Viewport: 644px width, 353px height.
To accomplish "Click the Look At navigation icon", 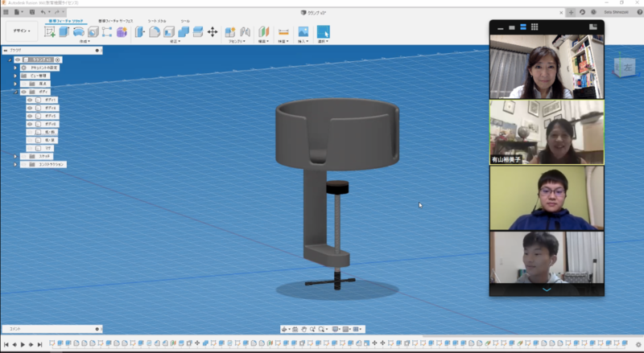I will pyautogui.click(x=295, y=329).
